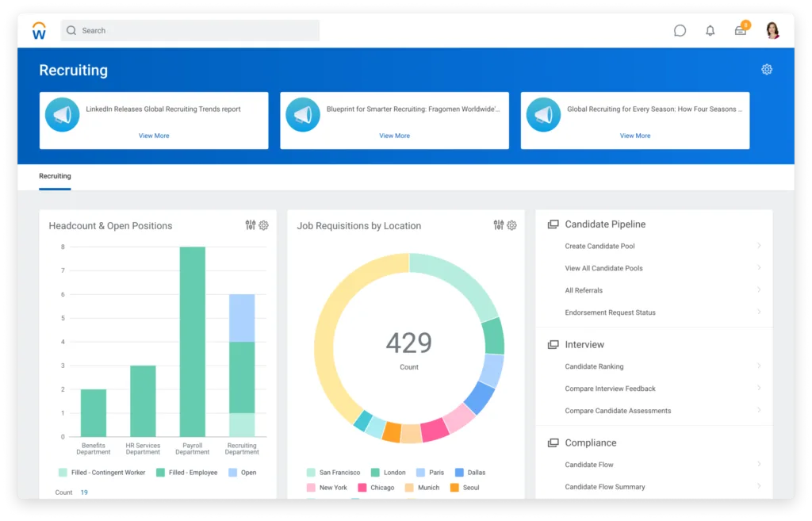Open settings for Job Requisitions by Location chart
This screenshot has height=521, width=812.
tap(511, 225)
